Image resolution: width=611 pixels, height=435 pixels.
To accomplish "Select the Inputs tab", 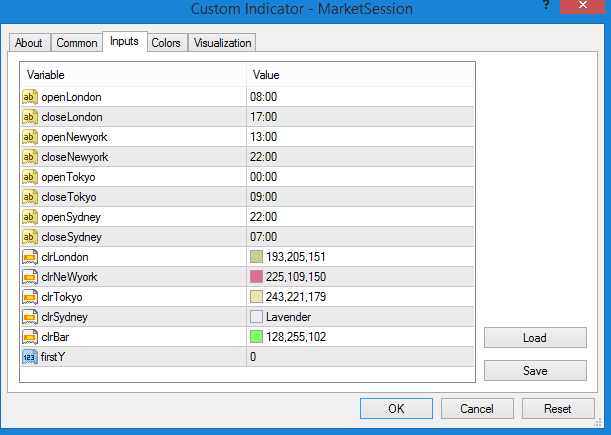I will click(x=124, y=41).
